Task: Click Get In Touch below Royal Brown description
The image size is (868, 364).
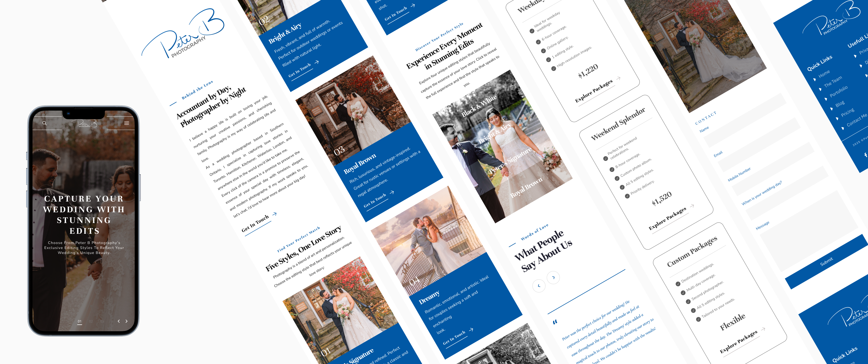Action: 375,200
